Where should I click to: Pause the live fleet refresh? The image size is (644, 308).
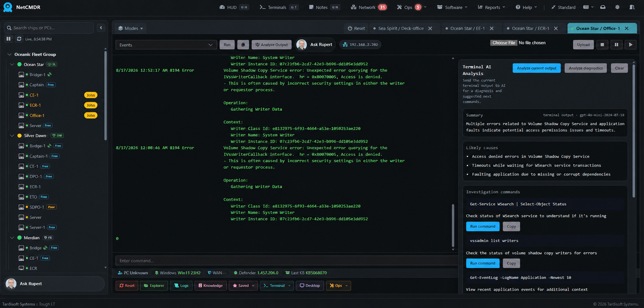coord(9,39)
